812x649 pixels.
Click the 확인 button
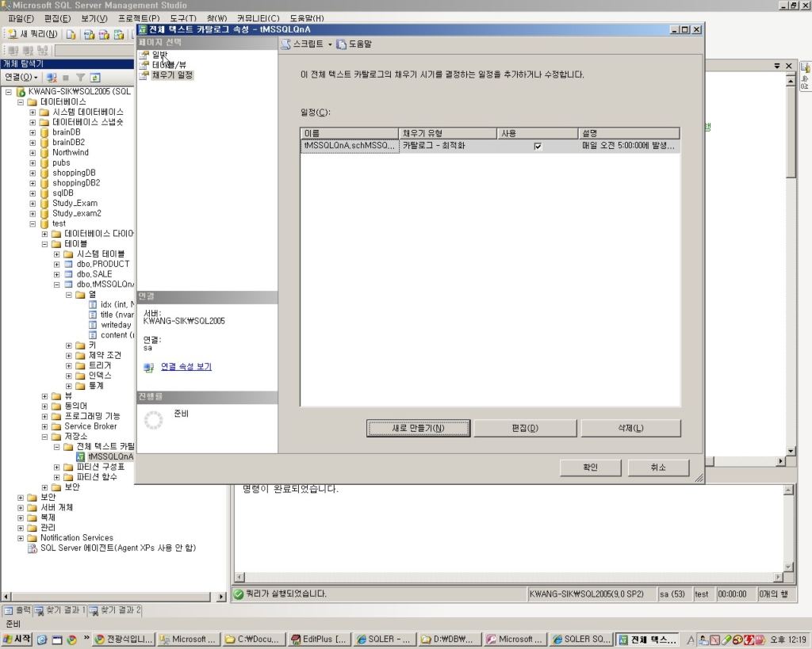click(x=590, y=468)
